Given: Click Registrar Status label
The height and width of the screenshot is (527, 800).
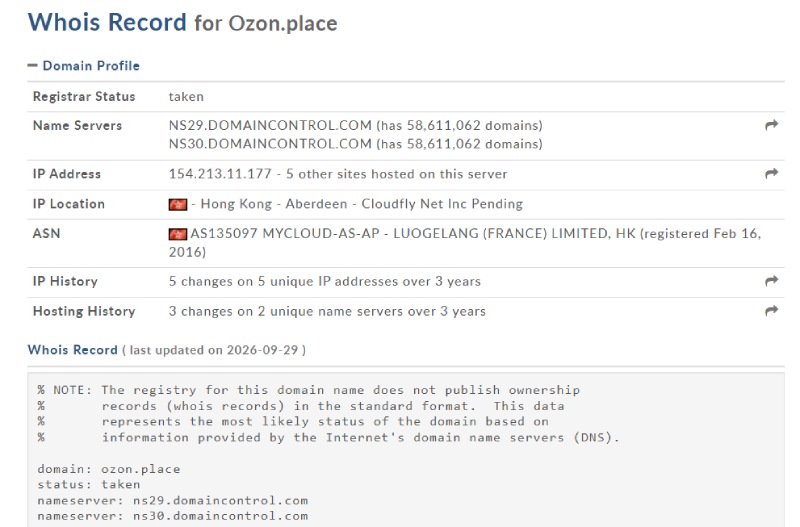Looking at the screenshot, I should click(84, 96).
